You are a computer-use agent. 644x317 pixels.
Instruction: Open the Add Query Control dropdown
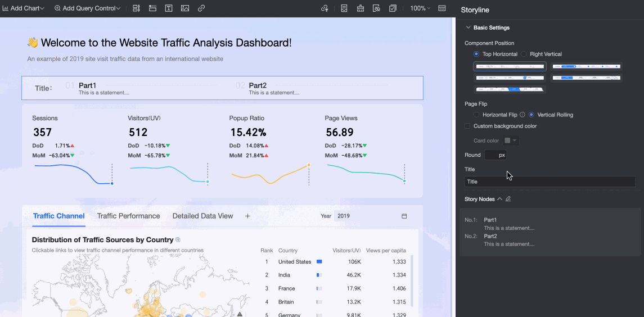pyautogui.click(x=87, y=8)
